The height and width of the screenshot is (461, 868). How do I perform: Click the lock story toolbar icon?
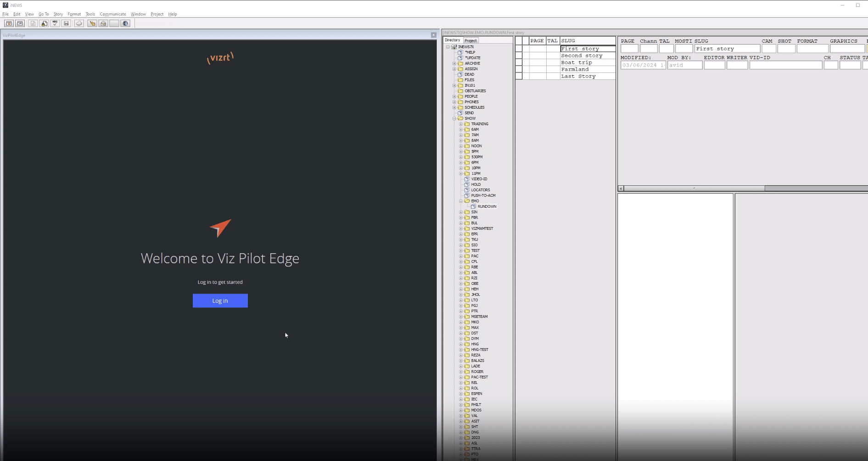coord(44,23)
